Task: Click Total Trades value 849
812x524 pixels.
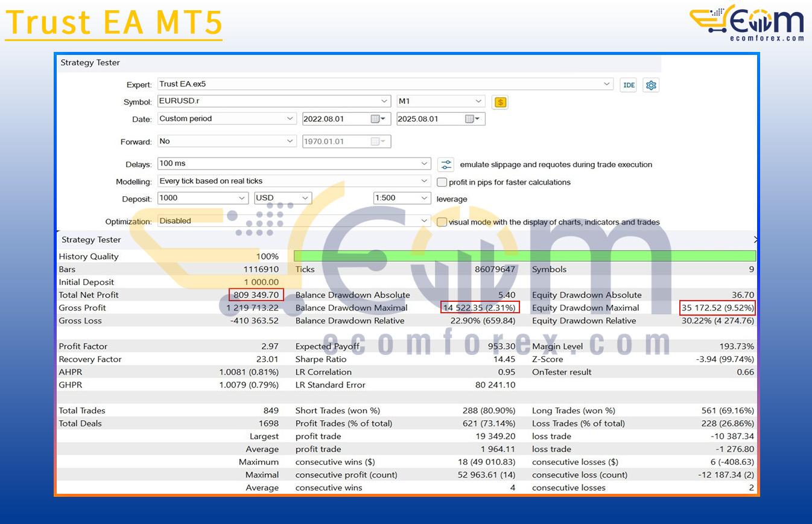Action: click(271, 411)
